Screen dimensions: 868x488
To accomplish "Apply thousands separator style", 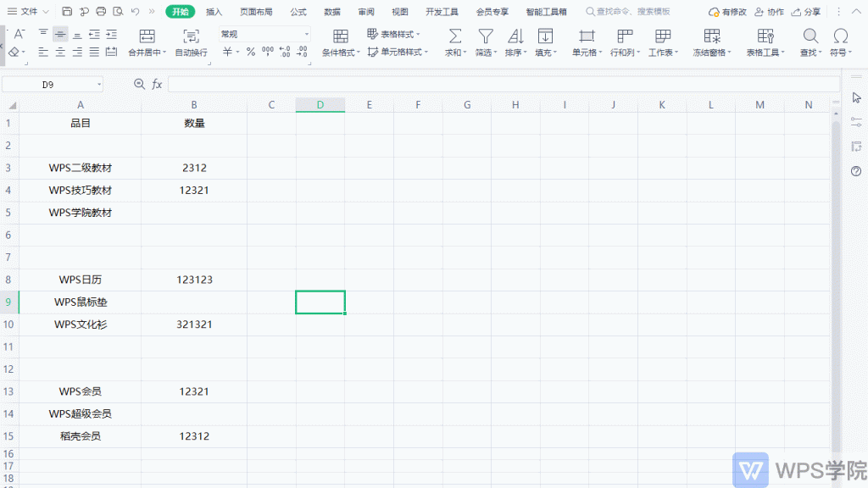I will (x=268, y=52).
